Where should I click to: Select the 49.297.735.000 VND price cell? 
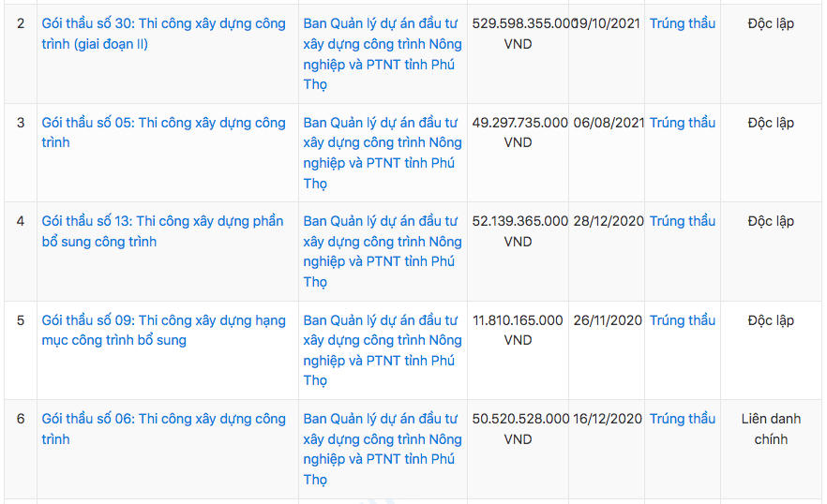pos(518,132)
